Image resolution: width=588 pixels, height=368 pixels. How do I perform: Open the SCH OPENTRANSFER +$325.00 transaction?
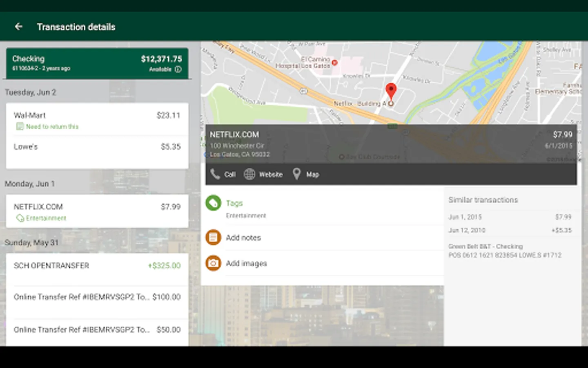pyautogui.click(x=97, y=269)
